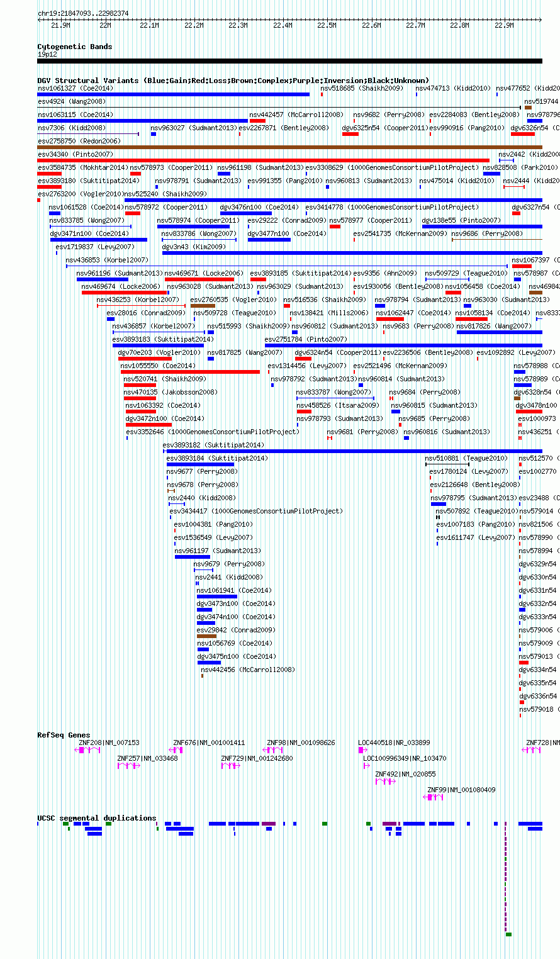The width and height of the screenshot is (560, 959).
Task: Open the ZNF676|NM_001001411 gene label
Action: coord(209,743)
